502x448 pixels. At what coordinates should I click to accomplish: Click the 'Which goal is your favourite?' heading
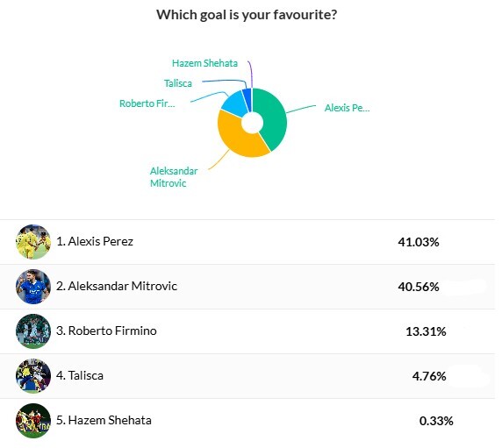[x=247, y=15]
